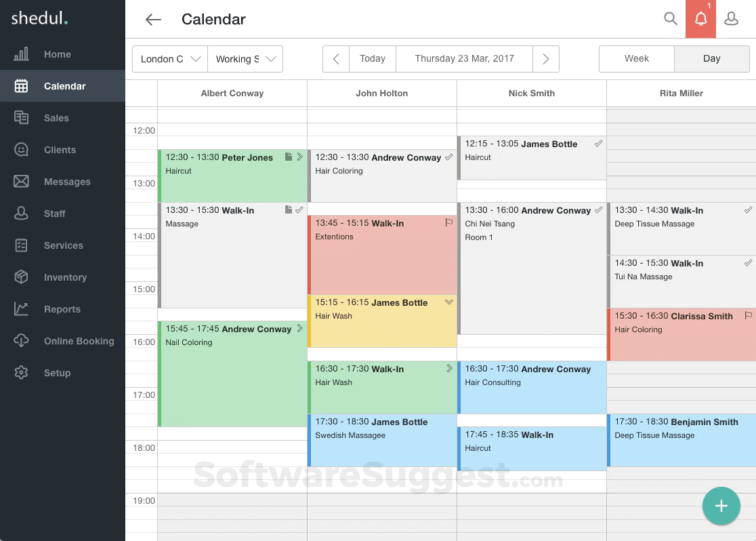The height and width of the screenshot is (541, 756).
Task: Add new appointment with plus button
Action: point(721,506)
